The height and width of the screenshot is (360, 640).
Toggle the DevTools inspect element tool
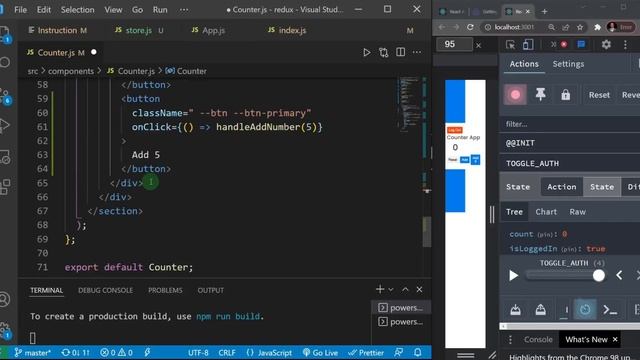point(510,44)
